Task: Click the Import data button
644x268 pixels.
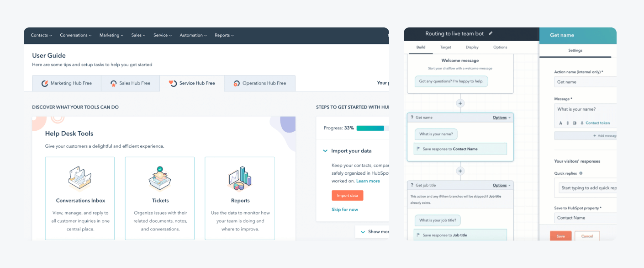Action: coord(348,195)
